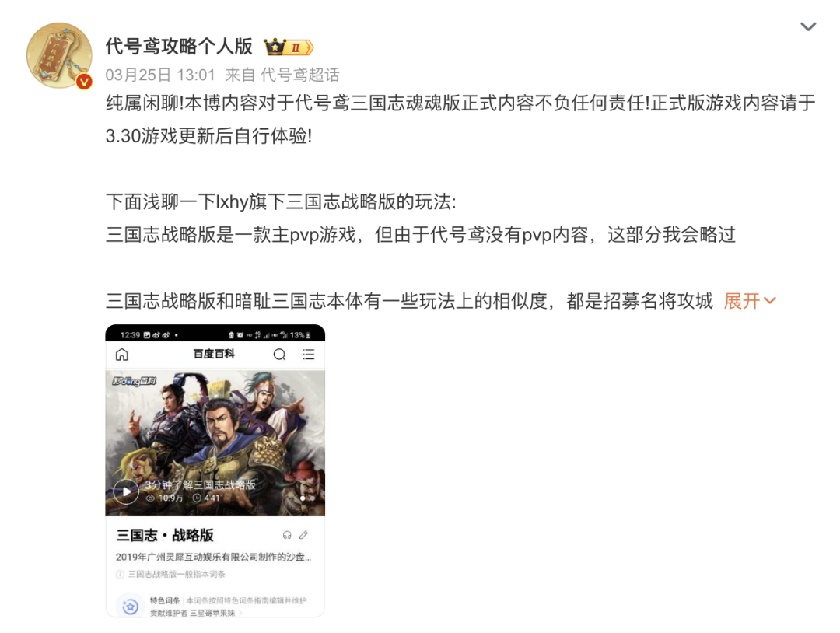The image size is (840, 633).
Task: Open the attached Baidu Baike screenshot
Action: 215,470
